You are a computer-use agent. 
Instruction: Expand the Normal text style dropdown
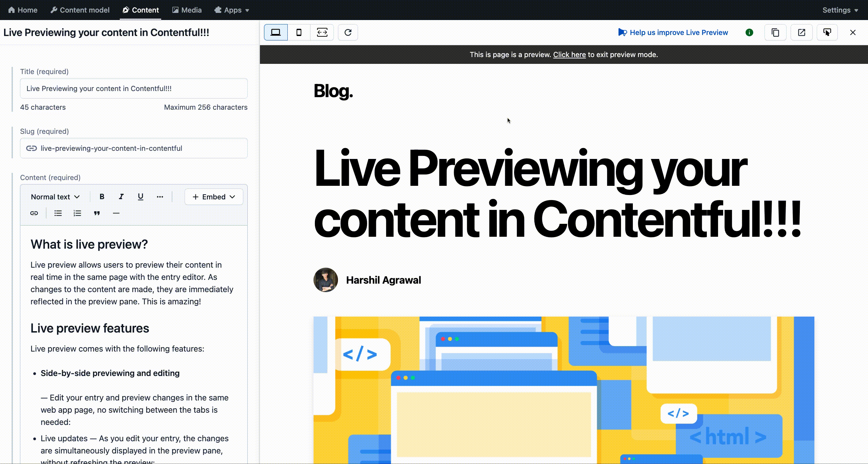pos(54,197)
